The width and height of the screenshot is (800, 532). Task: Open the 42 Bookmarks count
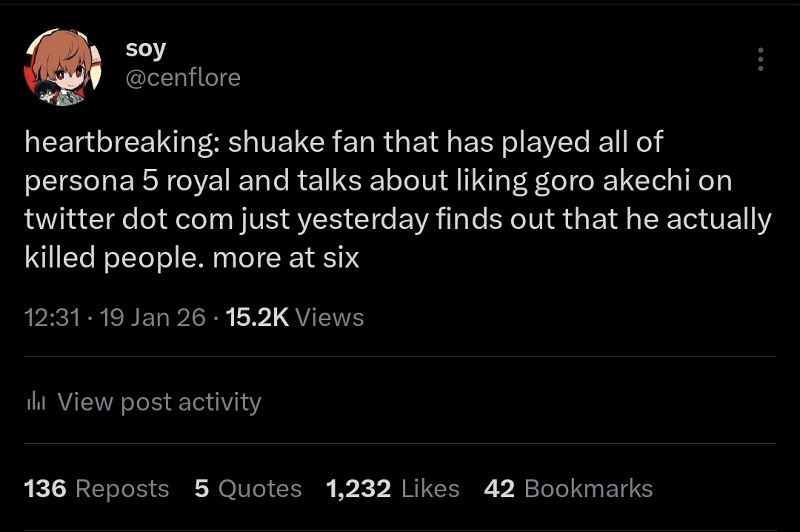click(x=568, y=488)
